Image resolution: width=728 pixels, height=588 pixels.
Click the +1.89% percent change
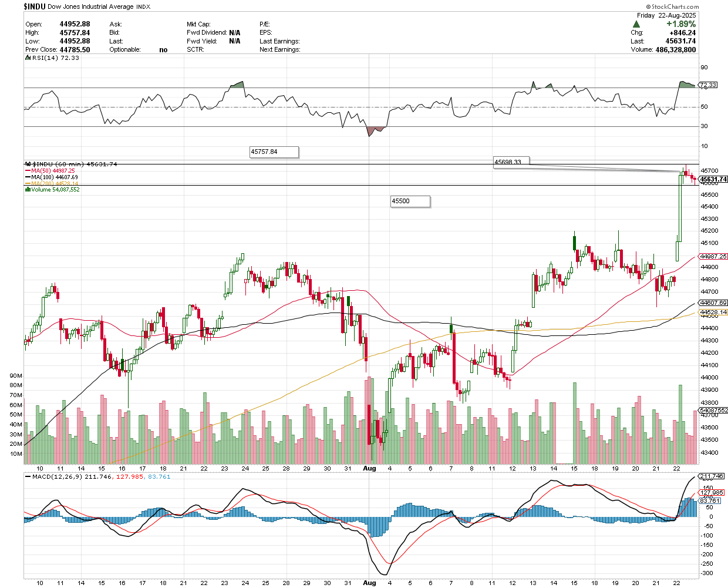pyautogui.click(x=681, y=24)
